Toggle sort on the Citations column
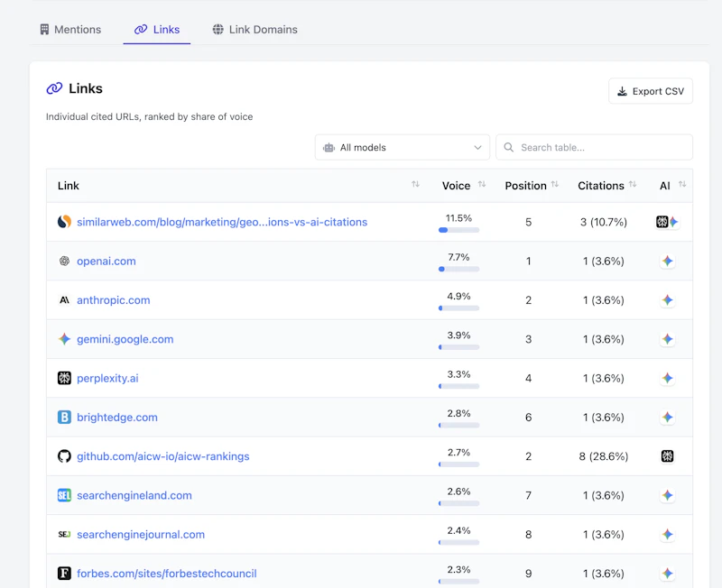Viewport: 722px width, 588px height. 633,185
